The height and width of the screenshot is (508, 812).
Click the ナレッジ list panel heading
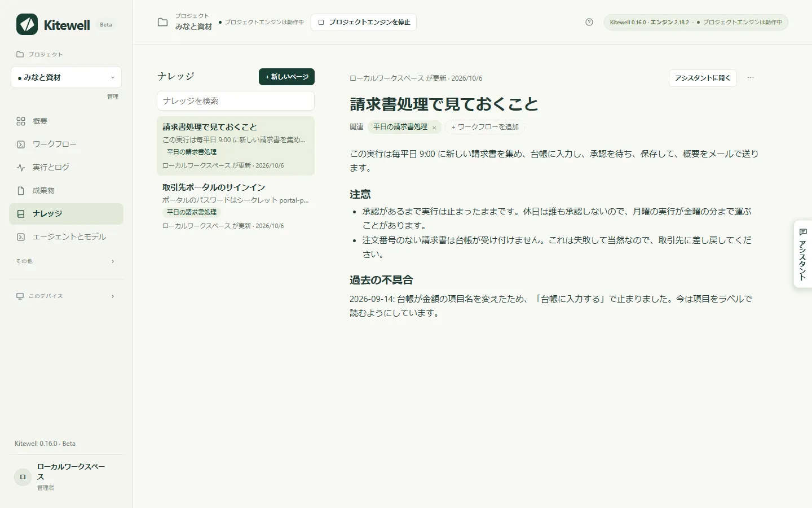tap(176, 76)
